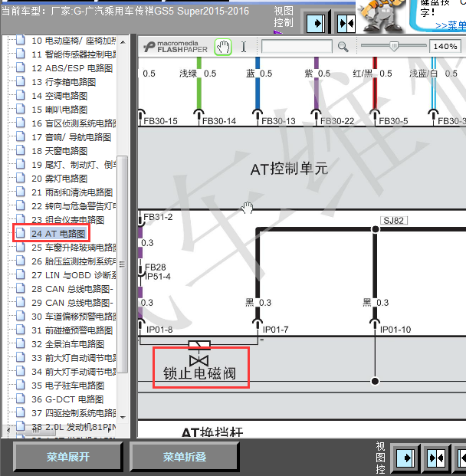Open tree item 15 喇叭电路图
The height and width of the screenshot is (476, 466).
click(59, 110)
